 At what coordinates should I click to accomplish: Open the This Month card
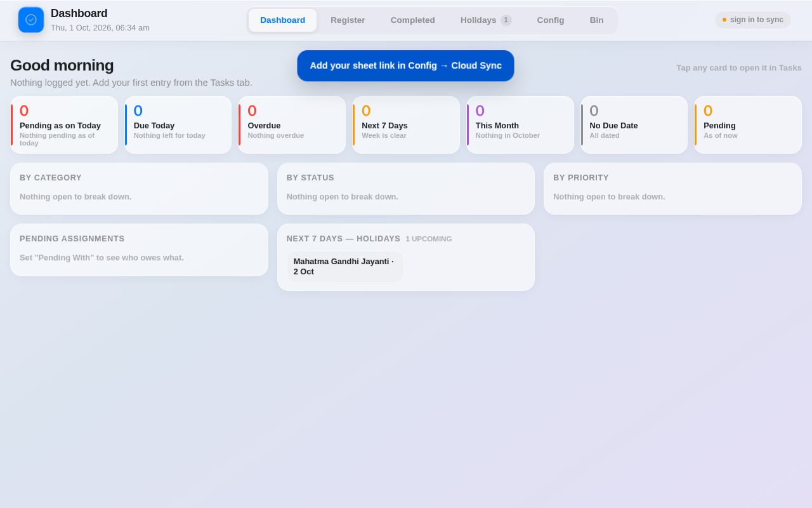click(x=520, y=125)
